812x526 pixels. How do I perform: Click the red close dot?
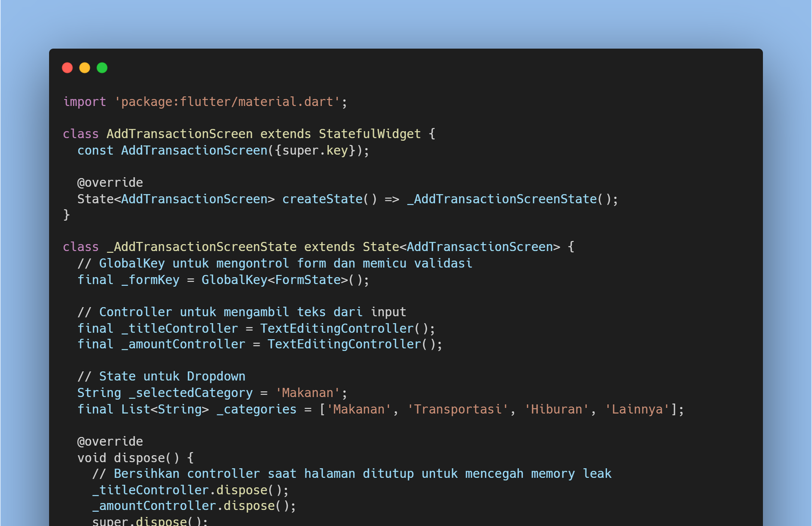click(67, 68)
